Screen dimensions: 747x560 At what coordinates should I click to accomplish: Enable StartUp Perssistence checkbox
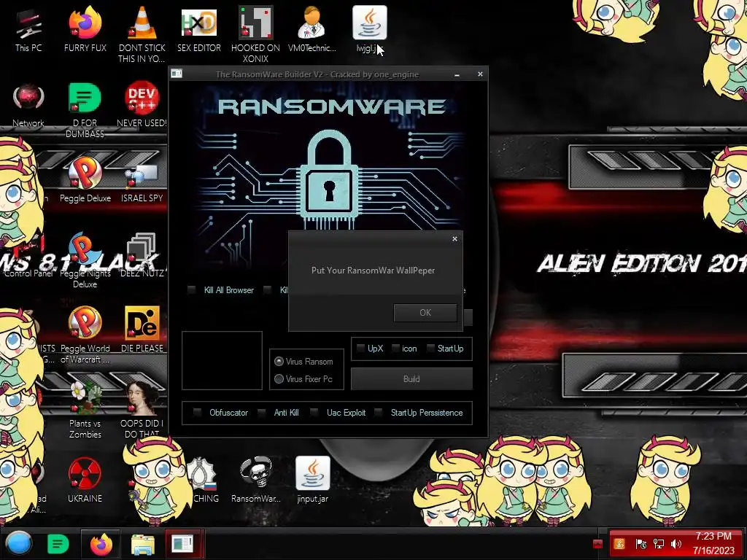coord(379,413)
